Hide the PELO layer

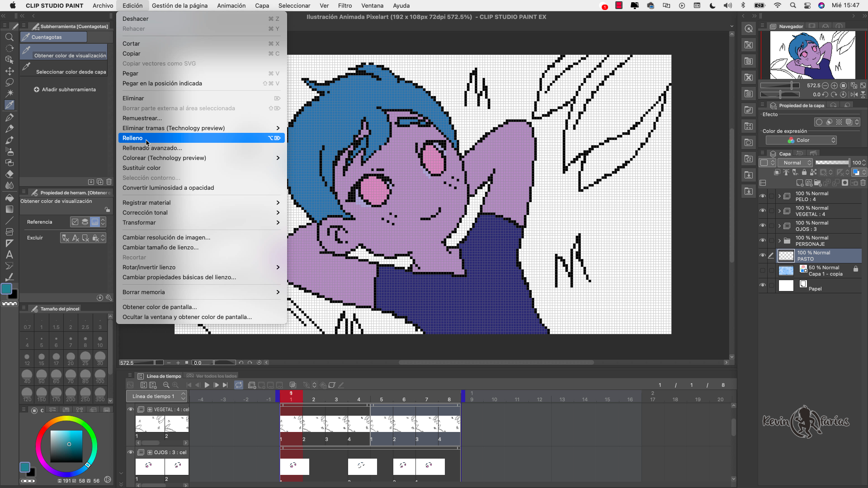pos(763,196)
